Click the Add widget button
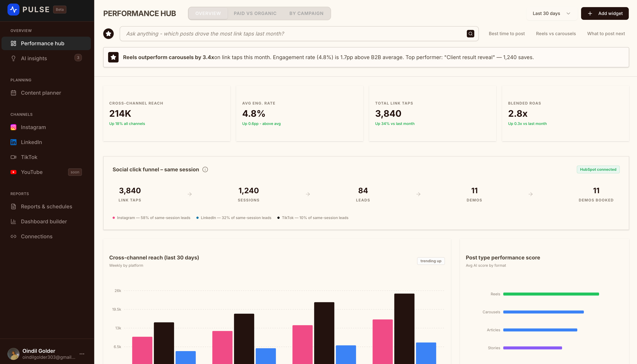The width and height of the screenshot is (637, 364). 605,13
